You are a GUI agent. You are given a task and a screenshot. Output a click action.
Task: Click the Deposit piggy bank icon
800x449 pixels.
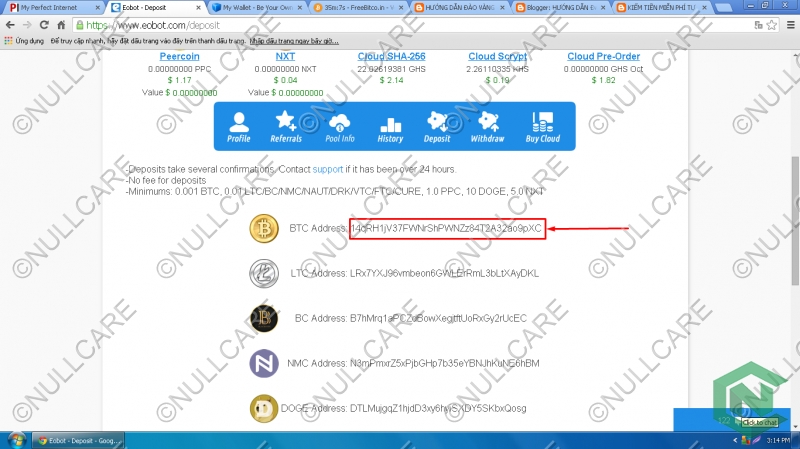point(437,126)
